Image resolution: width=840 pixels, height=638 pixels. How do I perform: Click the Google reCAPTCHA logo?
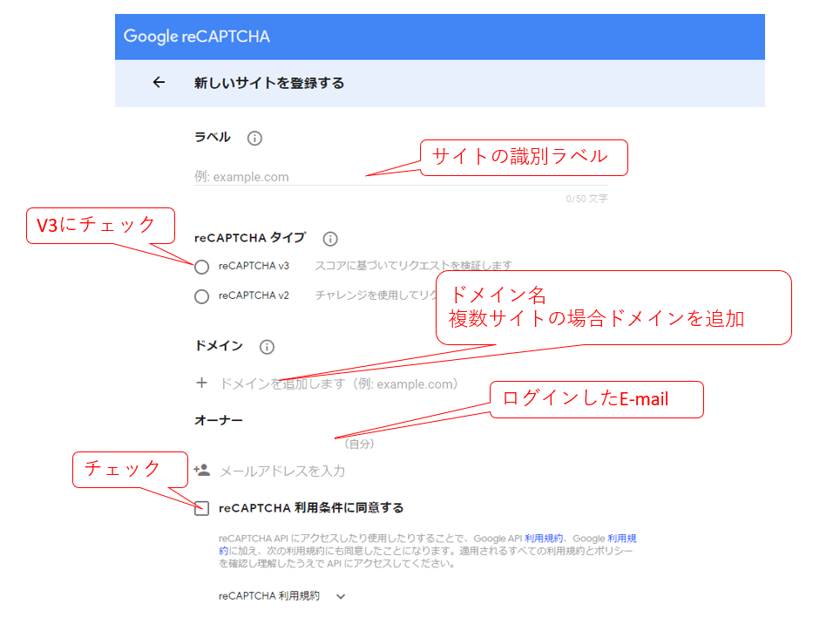[x=197, y=37]
